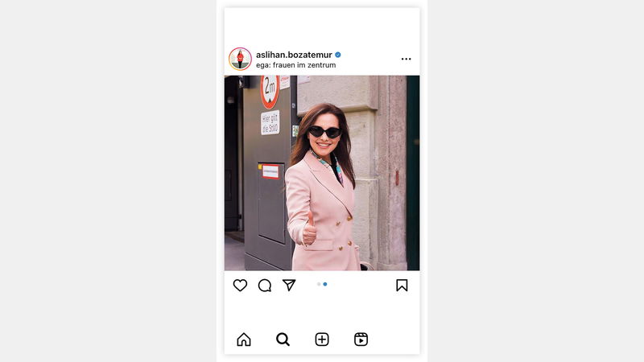Go to the Home feed icon
This screenshot has width=644, height=362.
(x=244, y=339)
